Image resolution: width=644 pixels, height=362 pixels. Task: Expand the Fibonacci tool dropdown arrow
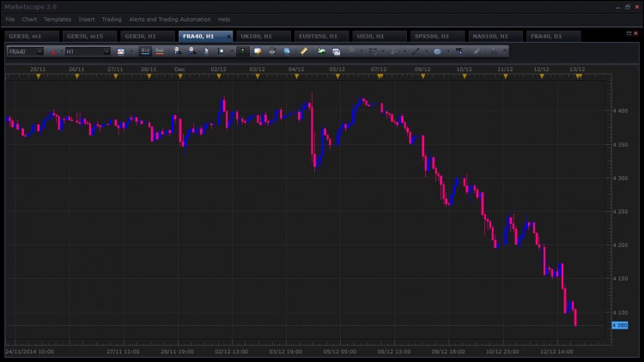click(384, 51)
